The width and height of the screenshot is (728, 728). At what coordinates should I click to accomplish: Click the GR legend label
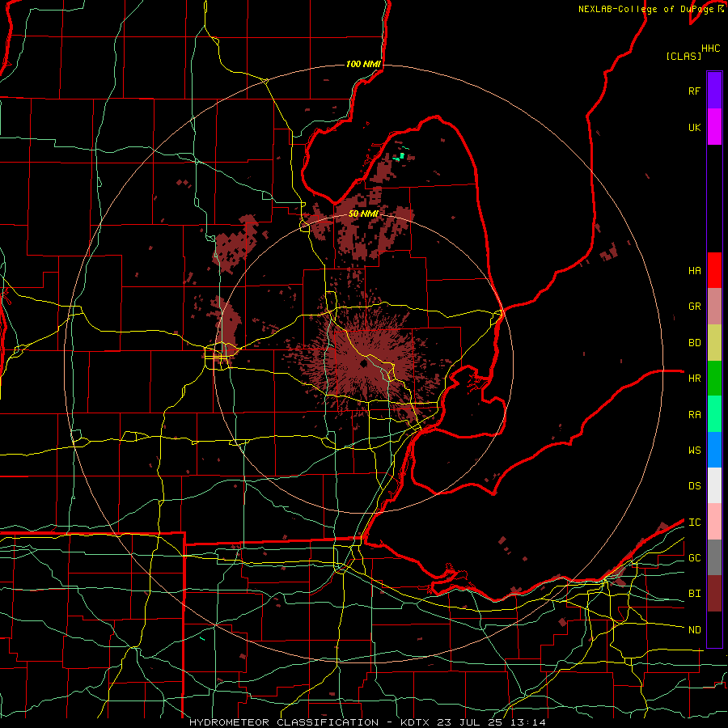694,307
